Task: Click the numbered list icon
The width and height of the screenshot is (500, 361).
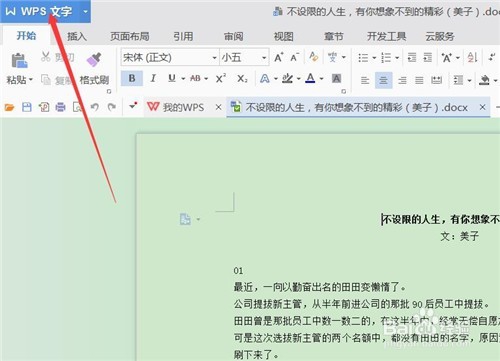Action: pyautogui.click(x=386, y=58)
